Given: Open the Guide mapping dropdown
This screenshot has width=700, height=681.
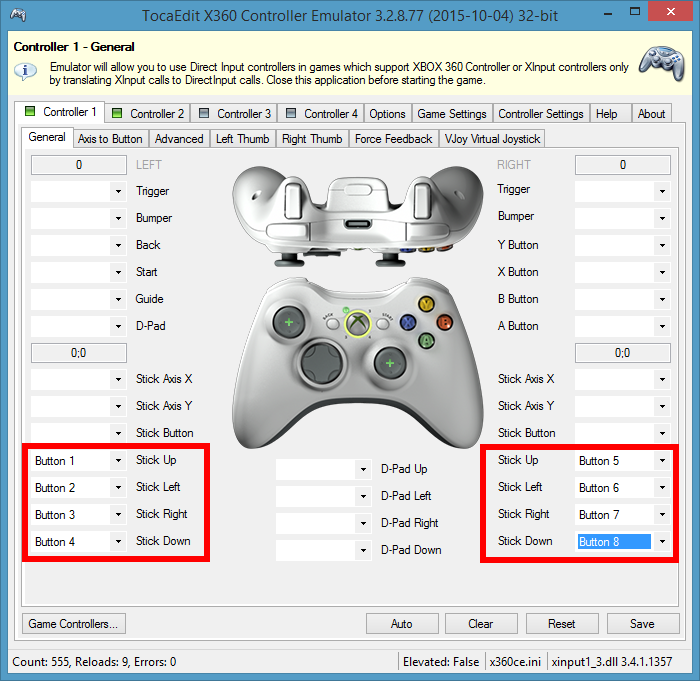Looking at the screenshot, I should [118, 299].
